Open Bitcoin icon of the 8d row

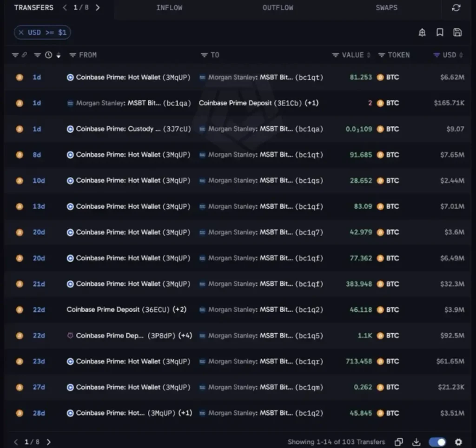tap(20, 155)
